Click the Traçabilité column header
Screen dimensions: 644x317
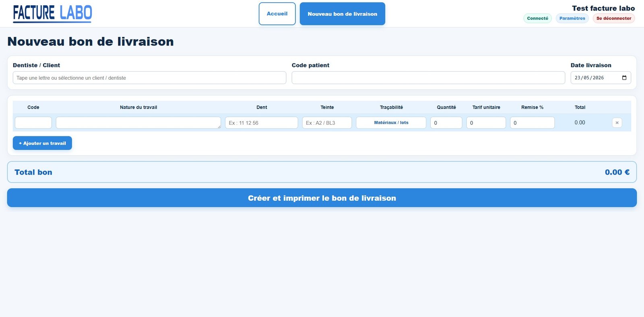pyautogui.click(x=391, y=107)
